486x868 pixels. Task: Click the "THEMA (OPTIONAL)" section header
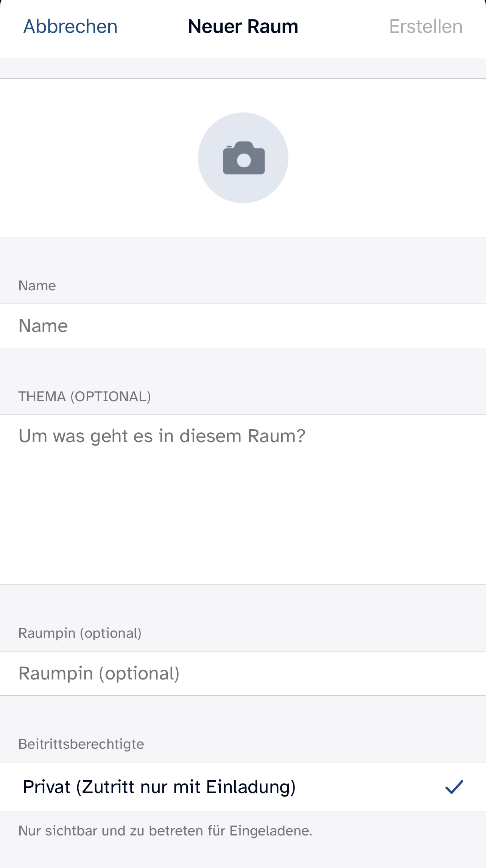coord(85,397)
